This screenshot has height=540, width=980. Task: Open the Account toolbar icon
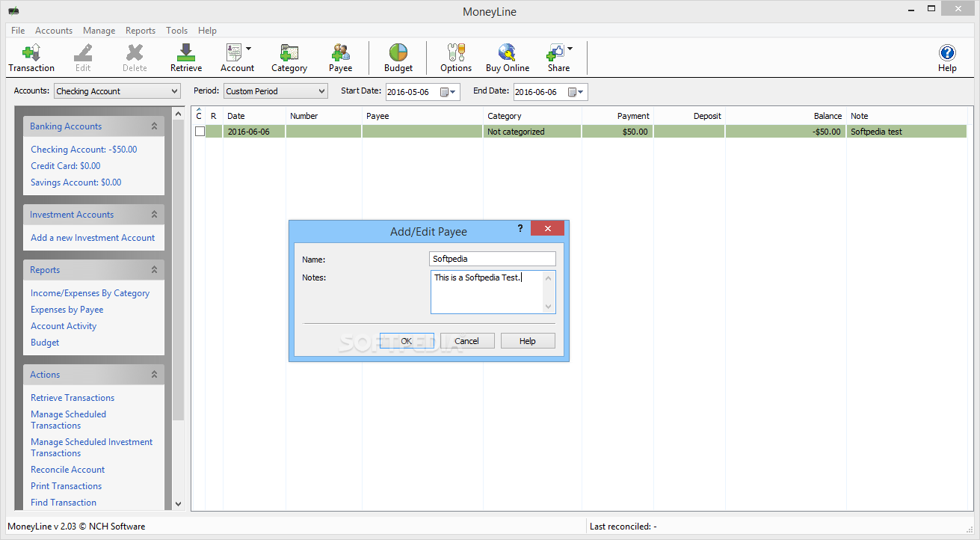pos(234,52)
